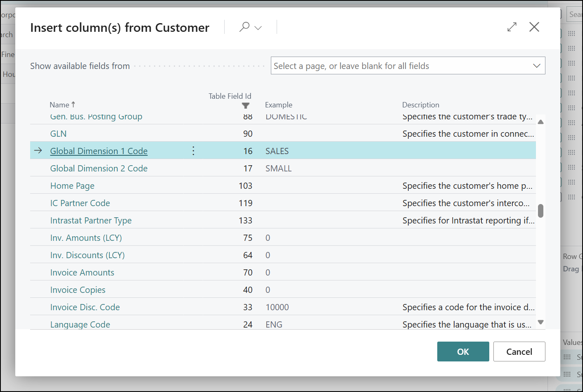583x392 pixels.
Task: Click the SALES example cell
Action: click(277, 151)
